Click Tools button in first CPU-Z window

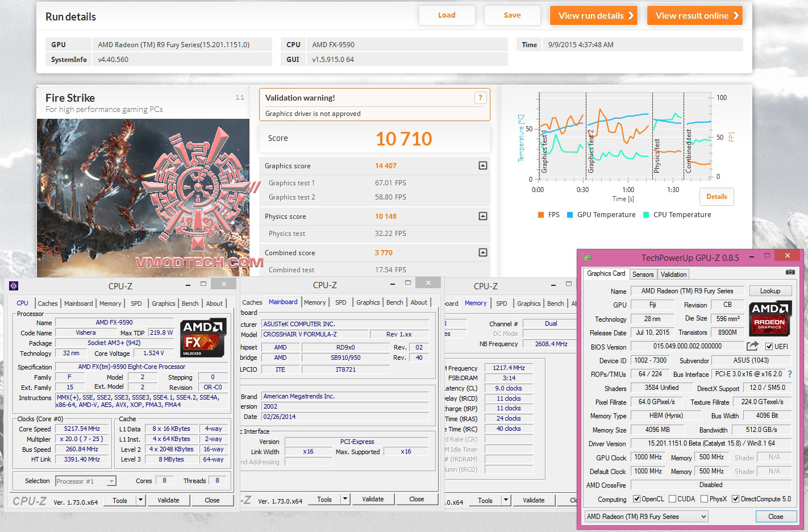point(120,500)
